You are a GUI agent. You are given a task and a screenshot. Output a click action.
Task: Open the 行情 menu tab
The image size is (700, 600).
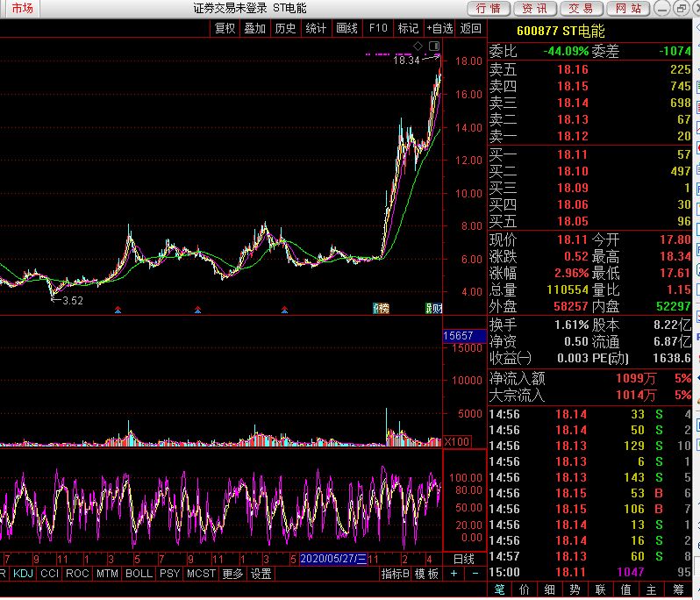(489, 9)
